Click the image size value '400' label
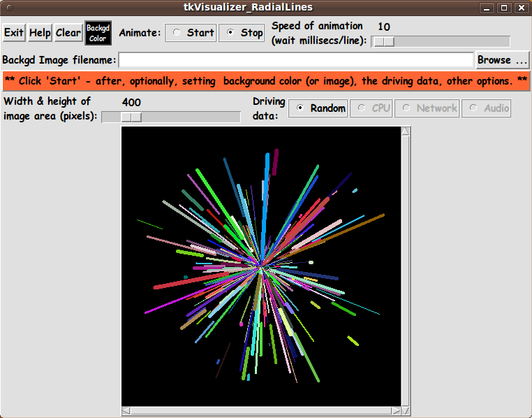 (131, 102)
